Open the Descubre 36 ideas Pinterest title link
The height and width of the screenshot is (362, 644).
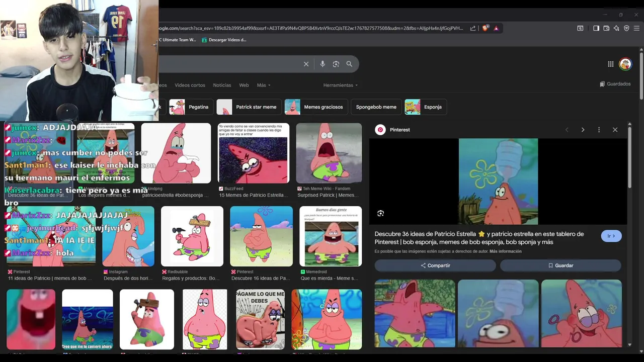pyautogui.click(x=479, y=238)
